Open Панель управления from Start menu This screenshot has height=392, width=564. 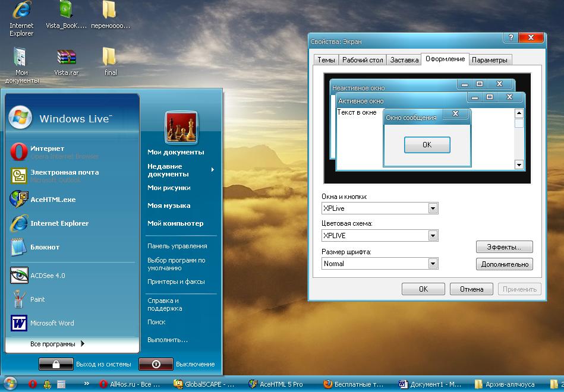point(177,246)
